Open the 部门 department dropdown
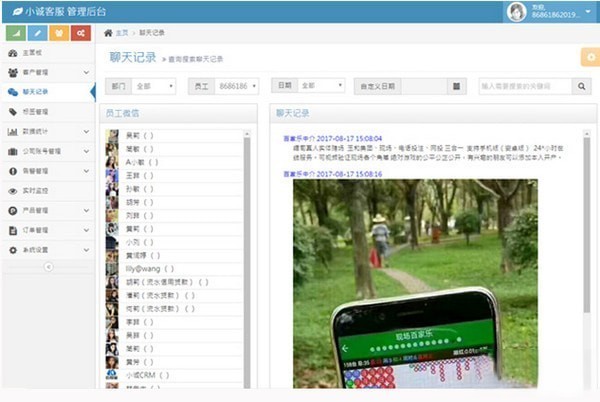 pyautogui.click(x=153, y=86)
